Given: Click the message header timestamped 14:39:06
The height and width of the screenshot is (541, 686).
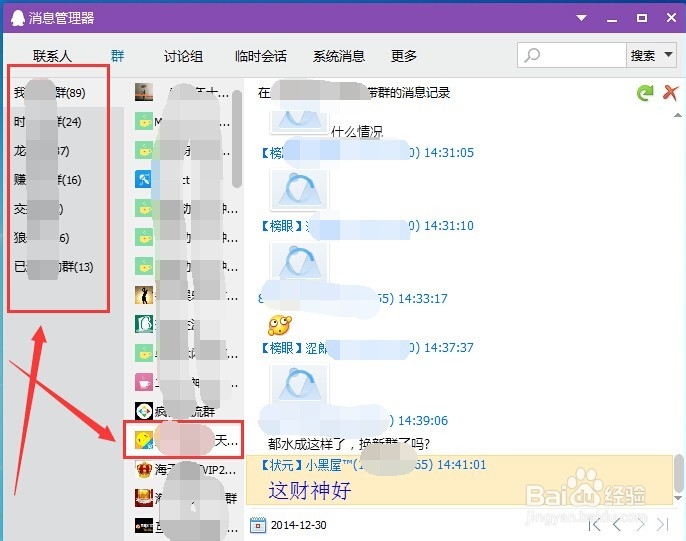Looking at the screenshot, I should coord(354,421).
